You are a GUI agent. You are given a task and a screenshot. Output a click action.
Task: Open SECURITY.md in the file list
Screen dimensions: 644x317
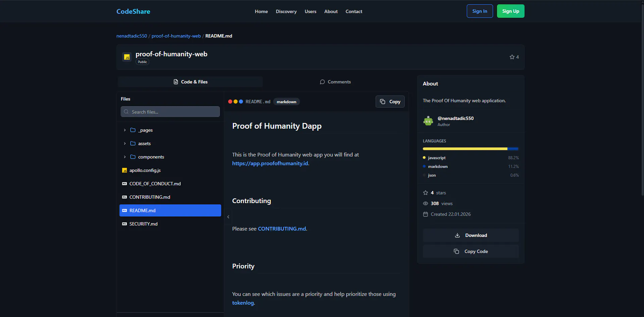[x=170, y=224]
